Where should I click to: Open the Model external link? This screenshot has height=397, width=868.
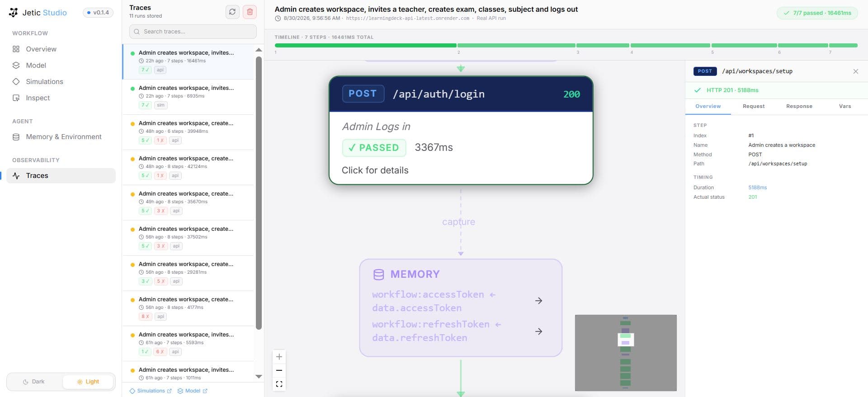(x=192, y=391)
